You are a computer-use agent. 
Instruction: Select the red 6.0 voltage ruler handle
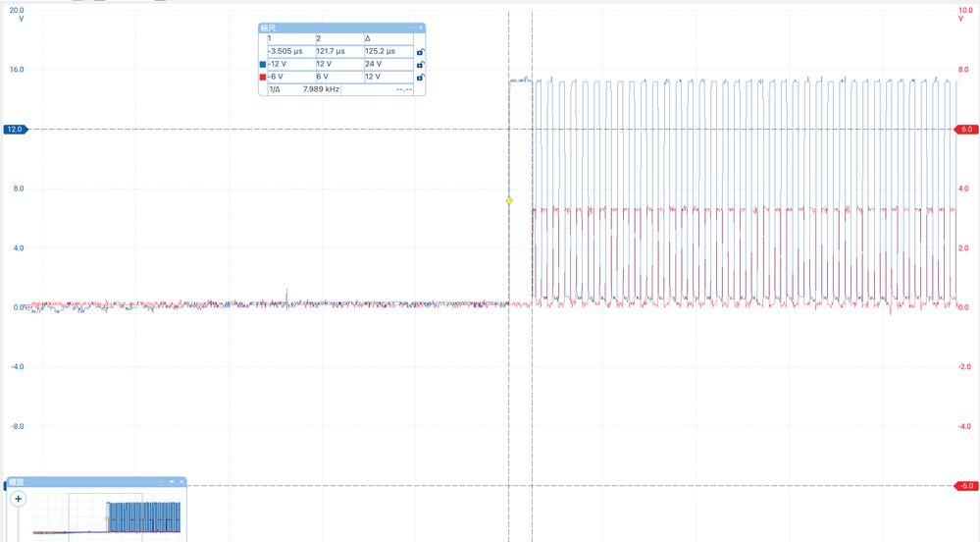tap(966, 130)
